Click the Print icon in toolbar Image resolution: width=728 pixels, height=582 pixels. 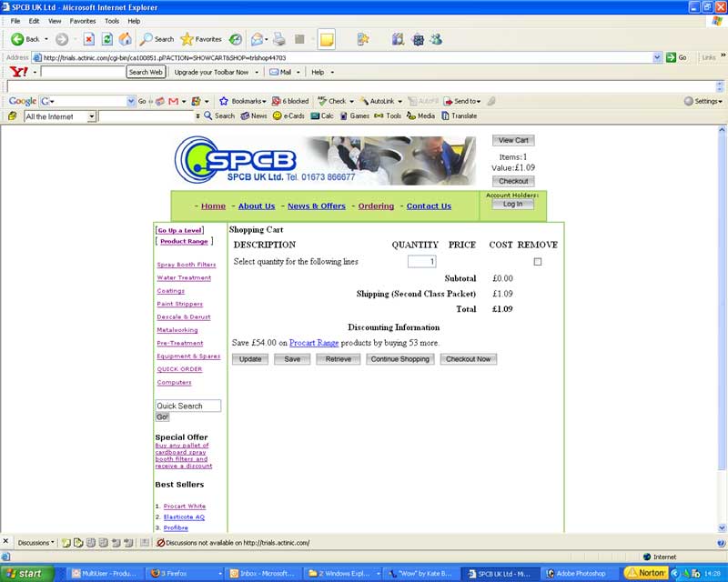click(279, 39)
